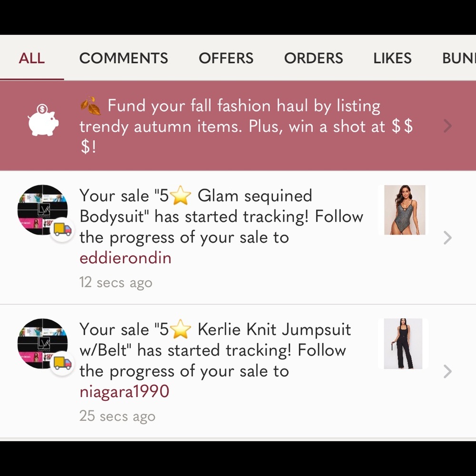476x476 pixels.
Task: Switch to the Orders tab
Action: (x=314, y=58)
